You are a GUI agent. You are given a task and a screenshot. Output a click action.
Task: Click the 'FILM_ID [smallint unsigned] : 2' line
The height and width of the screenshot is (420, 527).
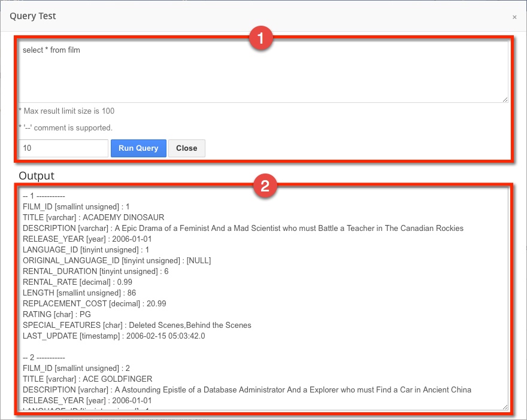point(76,368)
